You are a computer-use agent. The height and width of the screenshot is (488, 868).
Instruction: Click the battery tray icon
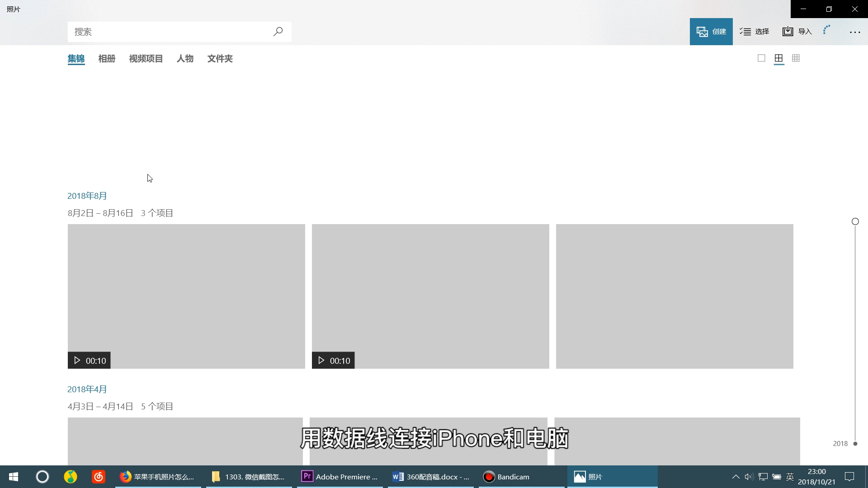(x=777, y=477)
